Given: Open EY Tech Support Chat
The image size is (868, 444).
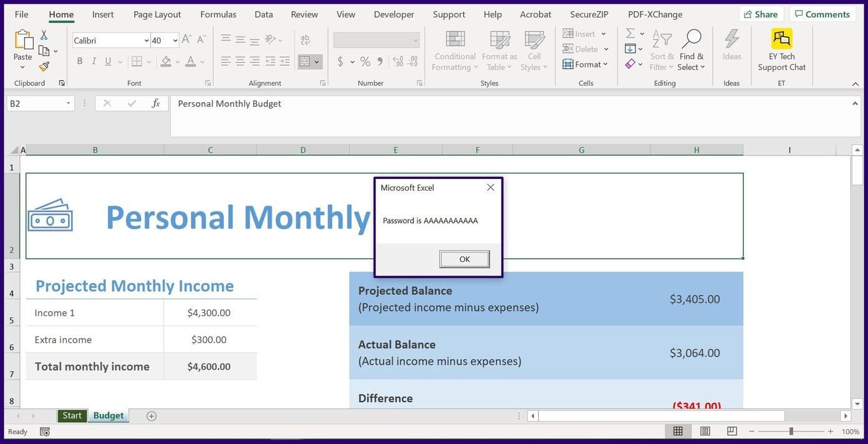Looking at the screenshot, I should 782,50.
